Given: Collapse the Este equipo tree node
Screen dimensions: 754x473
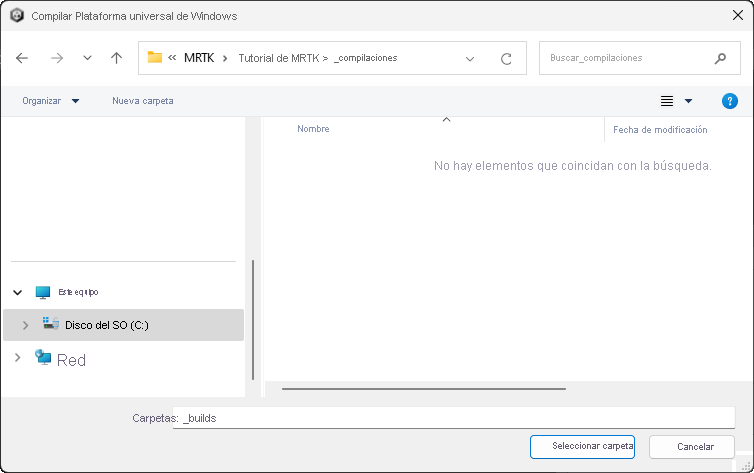Looking at the screenshot, I should click(18, 292).
